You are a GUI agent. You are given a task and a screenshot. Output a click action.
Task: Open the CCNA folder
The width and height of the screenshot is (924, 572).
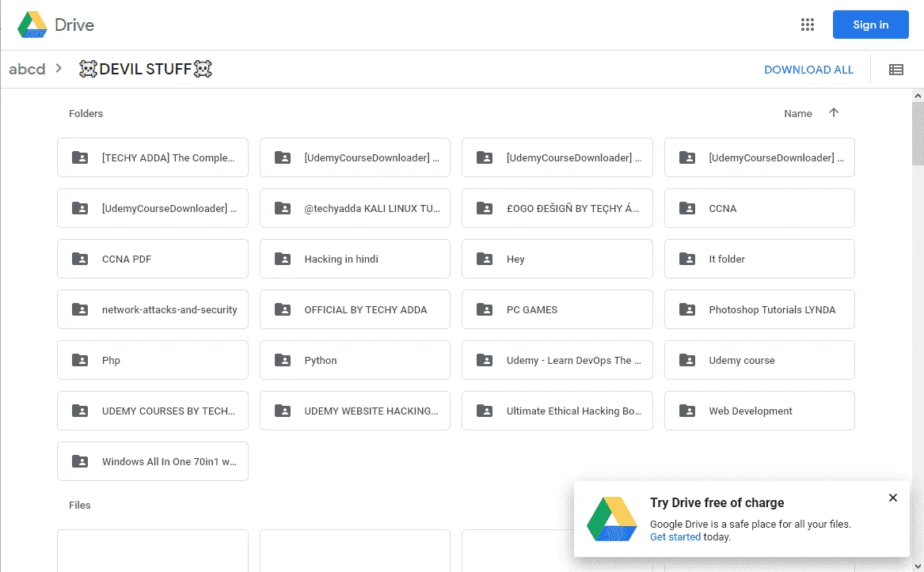759,208
